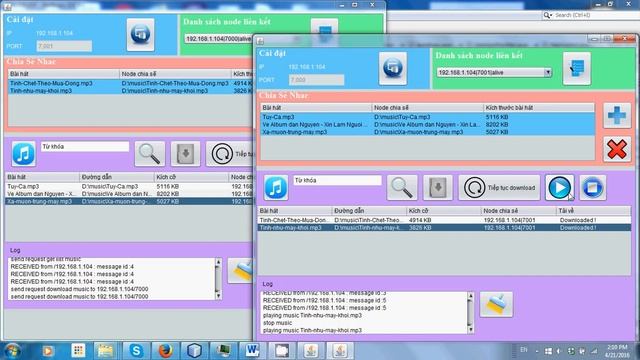The width and height of the screenshot is (640, 360).
Task: Click the Tải về column header
Action: [594, 211]
